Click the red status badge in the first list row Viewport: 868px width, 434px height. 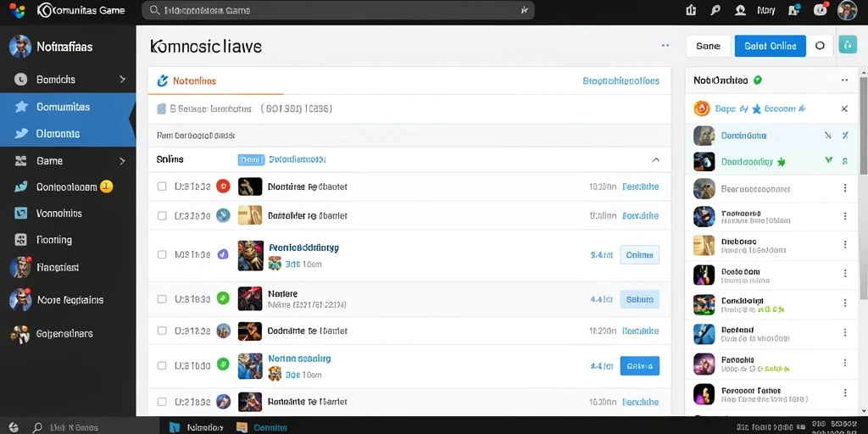223,186
